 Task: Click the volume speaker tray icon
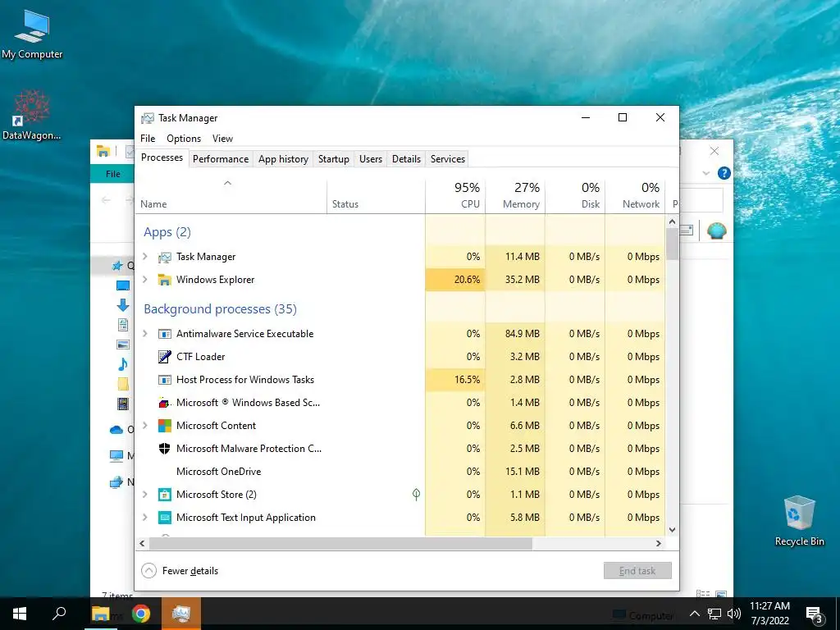coord(734,614)
